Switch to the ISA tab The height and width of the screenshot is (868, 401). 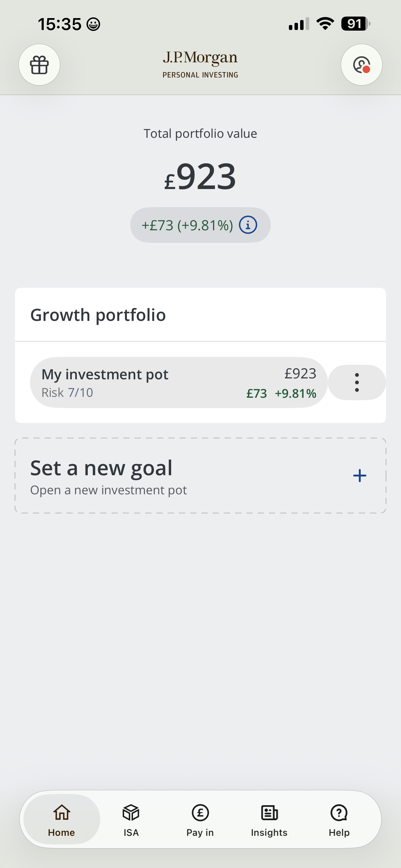point(131,819)
